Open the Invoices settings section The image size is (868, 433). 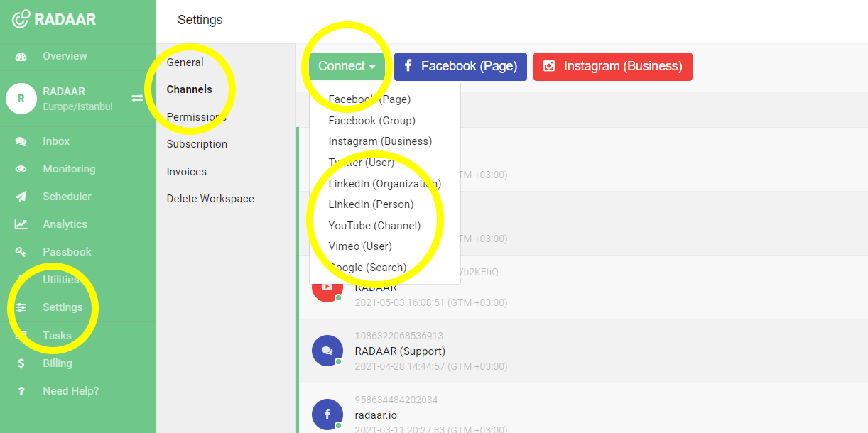186,172
